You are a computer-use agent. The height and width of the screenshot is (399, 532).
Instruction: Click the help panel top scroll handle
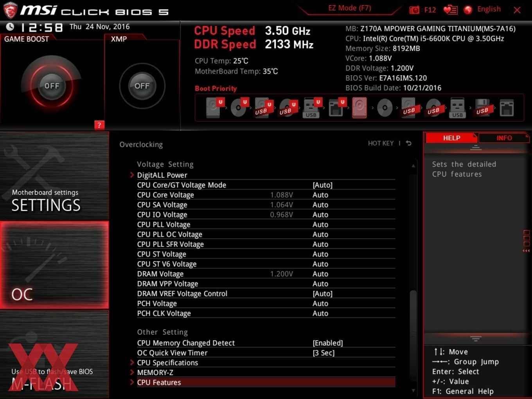(476, 147)
